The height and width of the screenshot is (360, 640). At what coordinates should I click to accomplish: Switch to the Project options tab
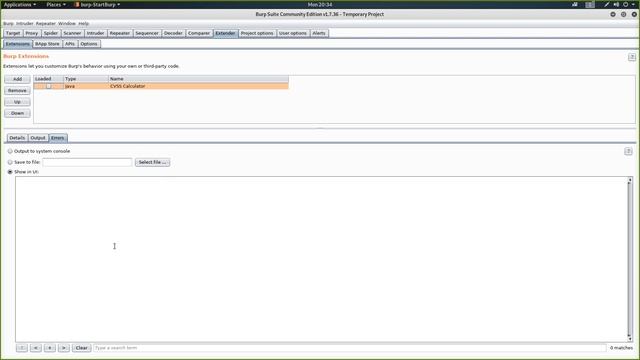tap(257, 33)
